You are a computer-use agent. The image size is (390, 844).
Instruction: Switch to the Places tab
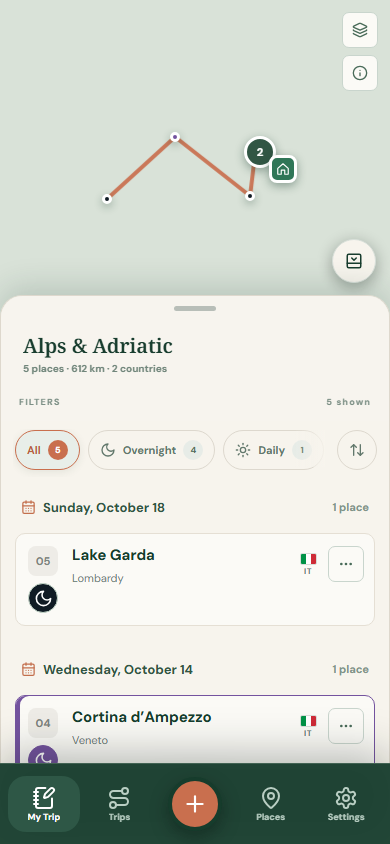pos(270,804)
